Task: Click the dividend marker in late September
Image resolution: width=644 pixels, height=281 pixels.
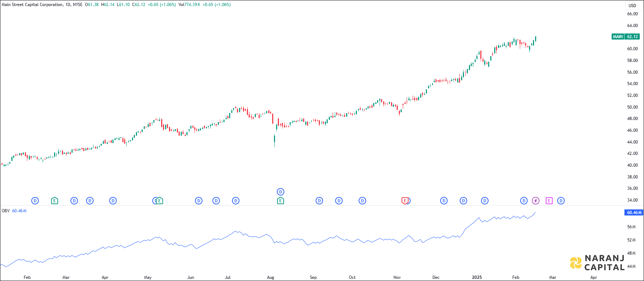Action: click(x=339, y=201)
